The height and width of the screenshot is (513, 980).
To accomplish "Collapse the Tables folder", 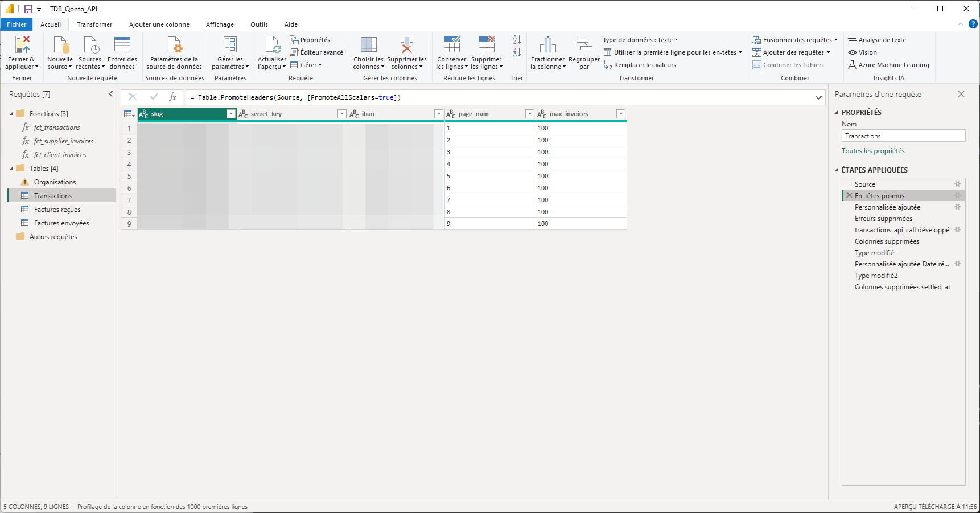I will [x=11, y=169].
